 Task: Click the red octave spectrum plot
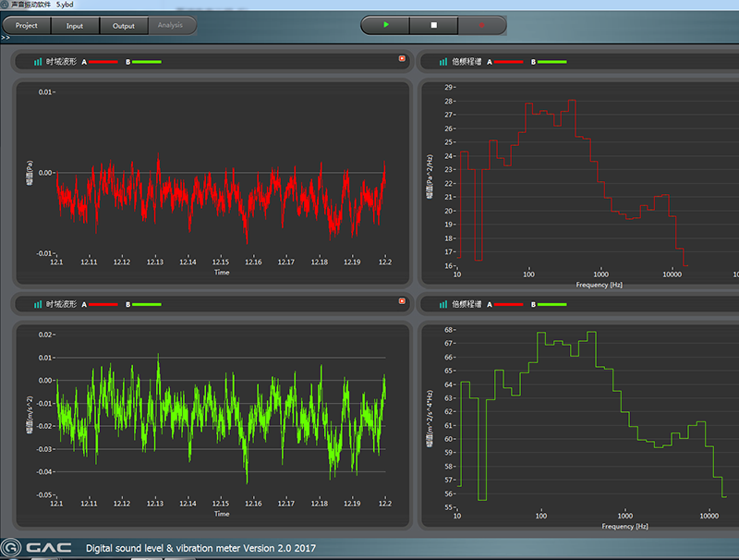click(572, 184)
